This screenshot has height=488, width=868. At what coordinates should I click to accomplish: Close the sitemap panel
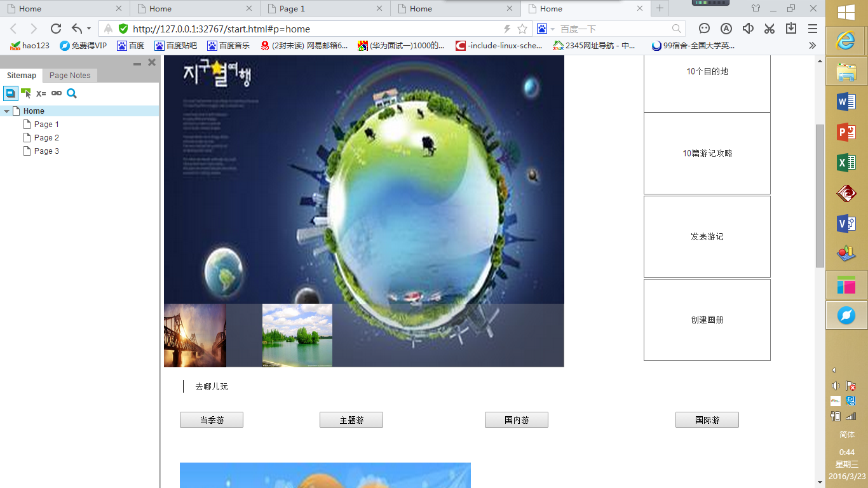152,62
